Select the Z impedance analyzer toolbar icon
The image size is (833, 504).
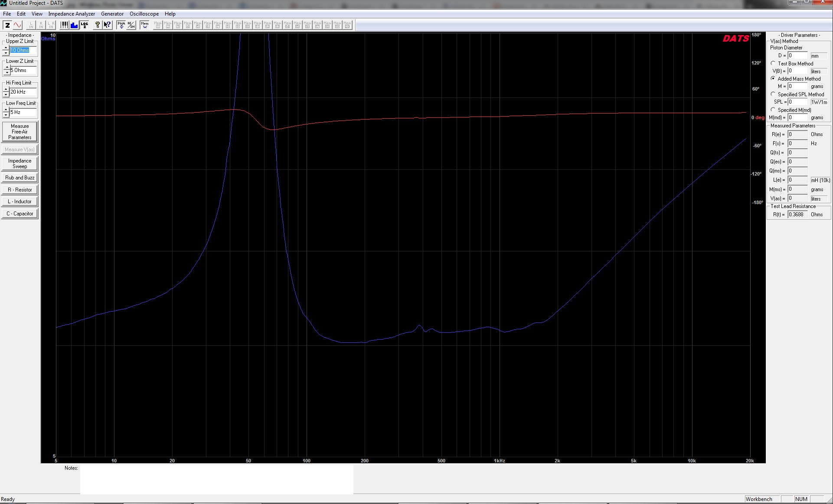point(7,25)
